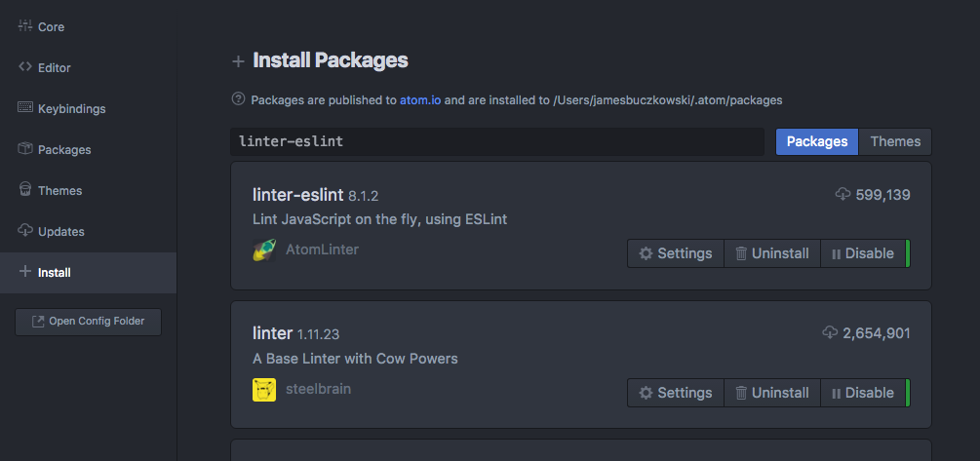Show available Updates
980x461 pixels.
[x=60, y=231]
